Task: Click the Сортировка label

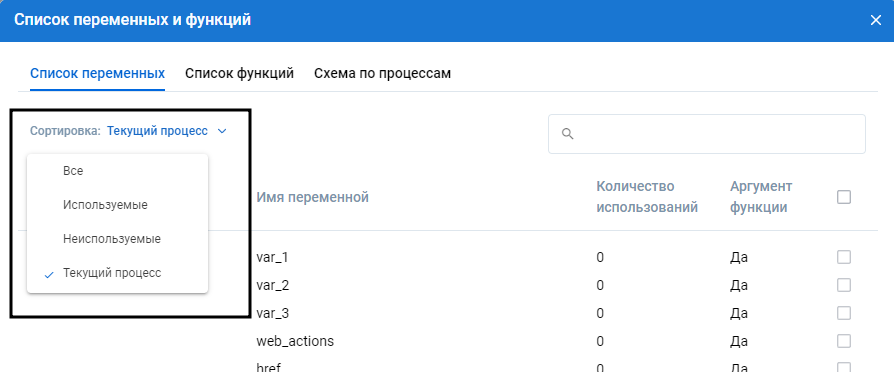Action: coord(66,131)
